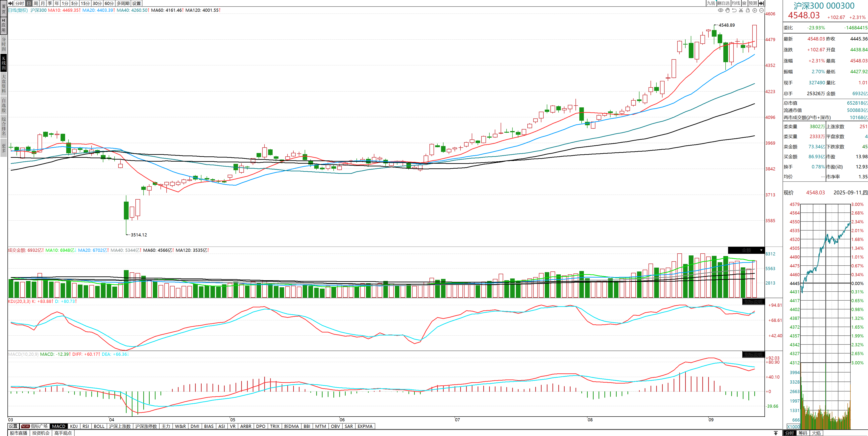
Task: Click upward arrow icon in bottom bar
Action: click(x=776, y=433)
